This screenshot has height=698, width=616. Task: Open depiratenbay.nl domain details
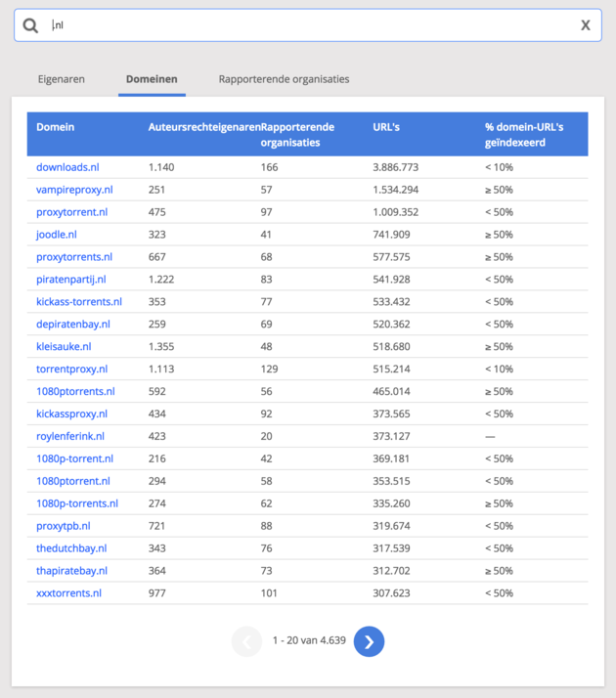point(73,325)
